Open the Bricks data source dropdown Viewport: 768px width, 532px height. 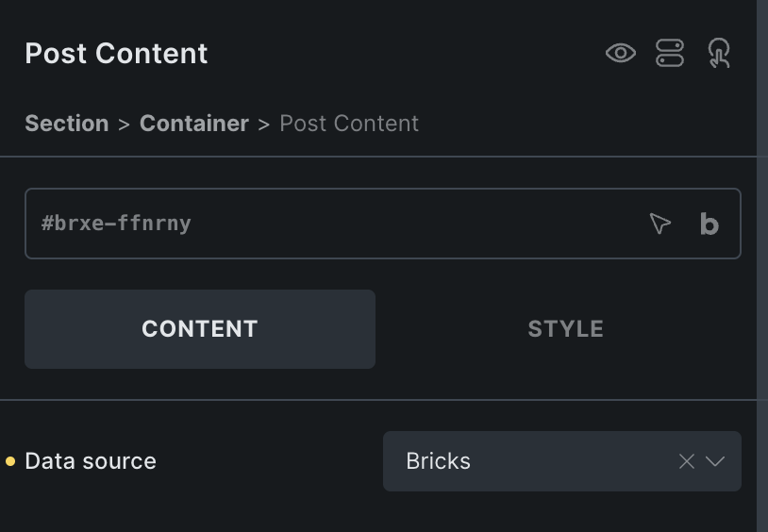tap(561, 461)
